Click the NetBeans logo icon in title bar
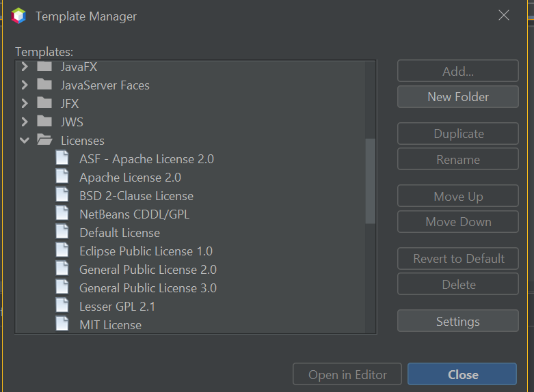This screenshot has width=534, height=392. 18,16
